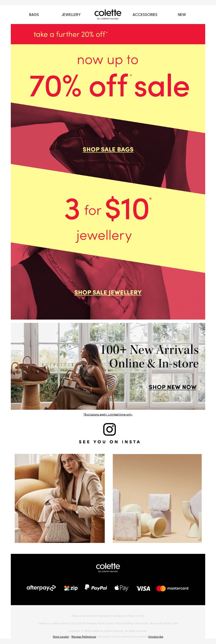Open the Bags menu item
Image resolution: width=216 pixels, height=644 pixels.
[34, 15]
